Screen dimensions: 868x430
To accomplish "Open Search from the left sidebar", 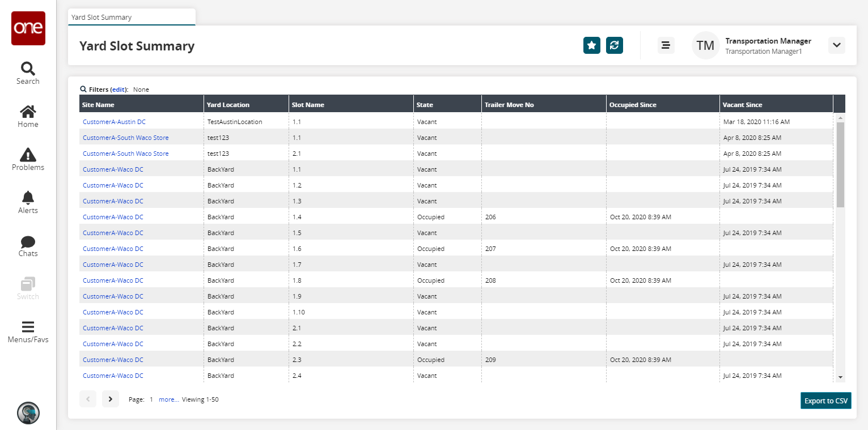I will point(28,74).
